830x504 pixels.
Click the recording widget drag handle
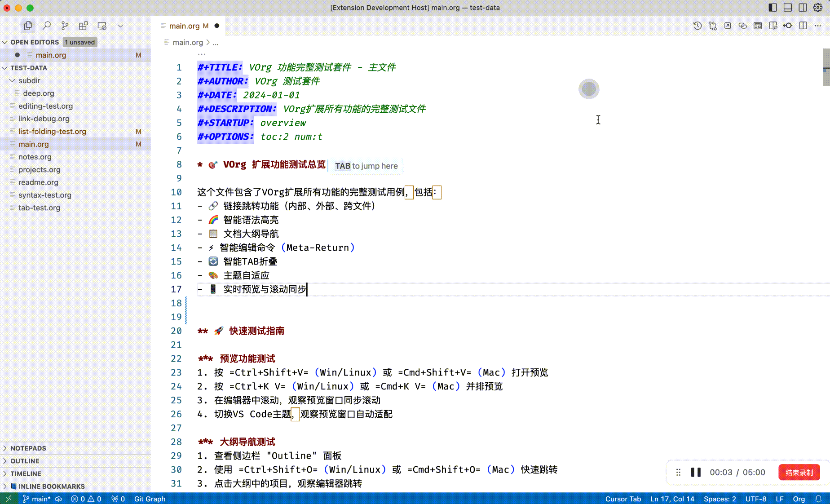678,472
